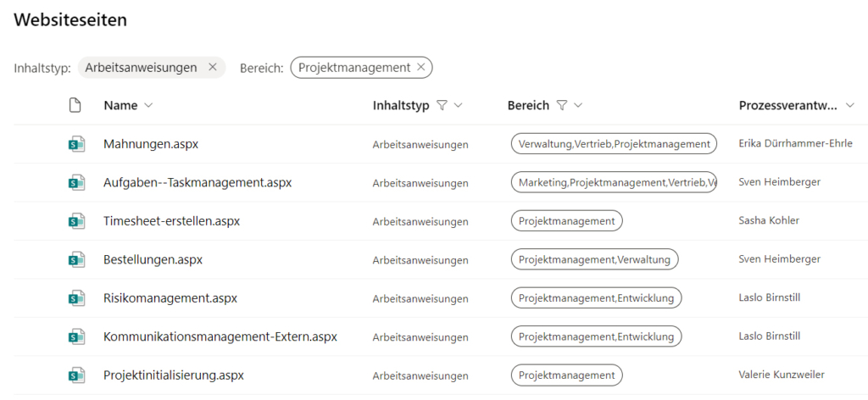Click the page icon for Mahnungen.aspx
Image resolution: width=868 pixels, height=400 pixels.
pos(75,144)
